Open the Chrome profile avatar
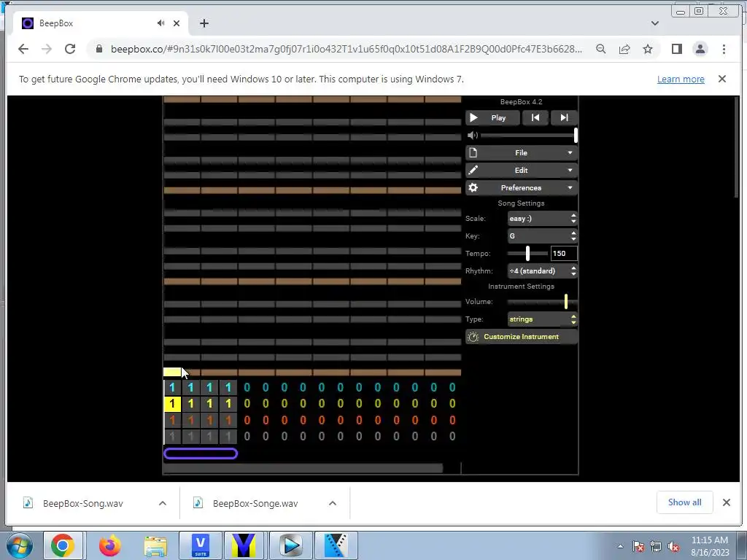Viewport: 747px width, 560px height. coord(700,49)
